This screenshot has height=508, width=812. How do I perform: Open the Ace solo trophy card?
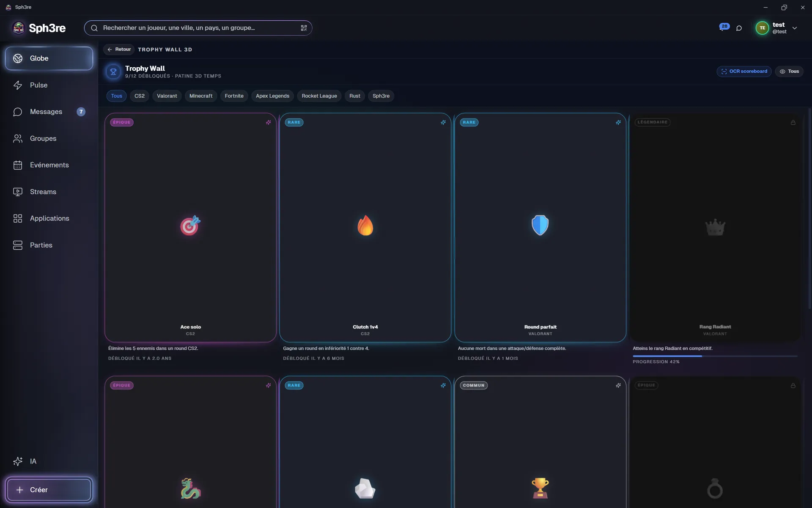(190, 228)
